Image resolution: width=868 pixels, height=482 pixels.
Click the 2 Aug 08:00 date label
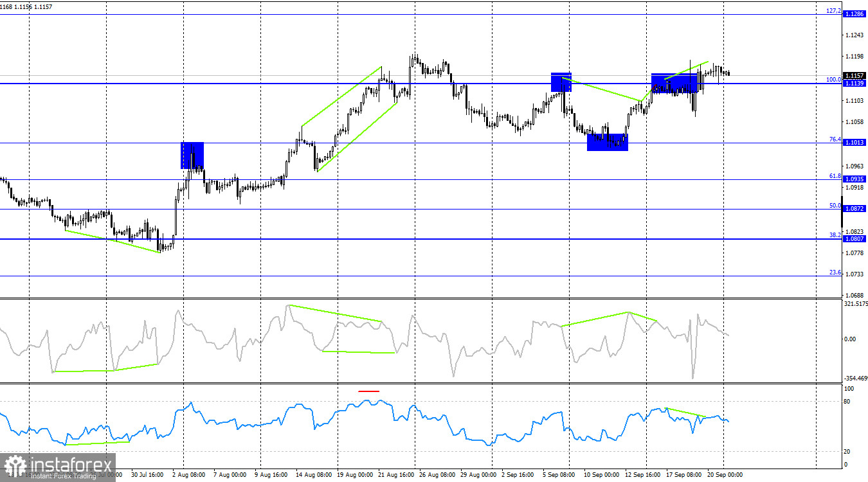point(188,475)
